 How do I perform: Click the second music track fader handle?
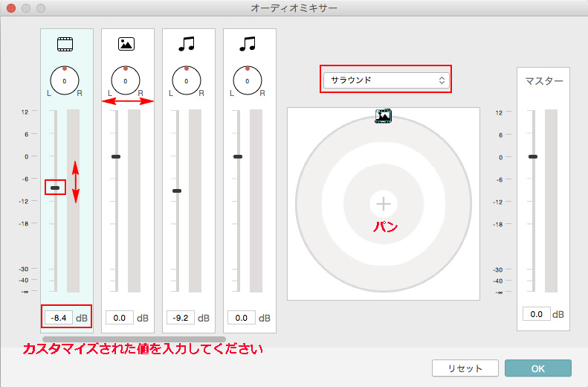click(238, 156)
